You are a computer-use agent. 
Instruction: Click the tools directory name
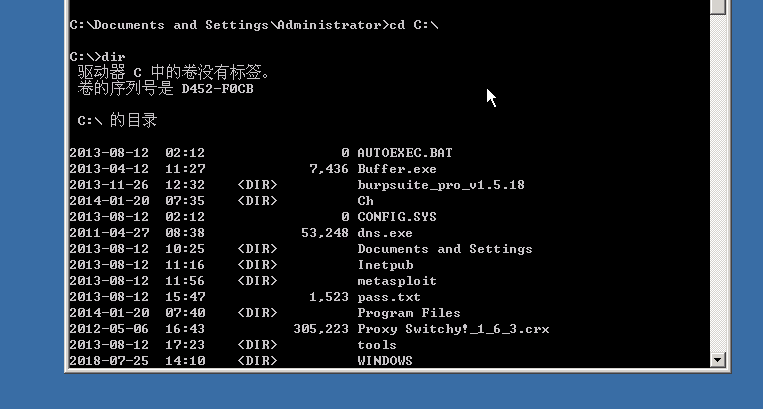(x=377, y=345)
